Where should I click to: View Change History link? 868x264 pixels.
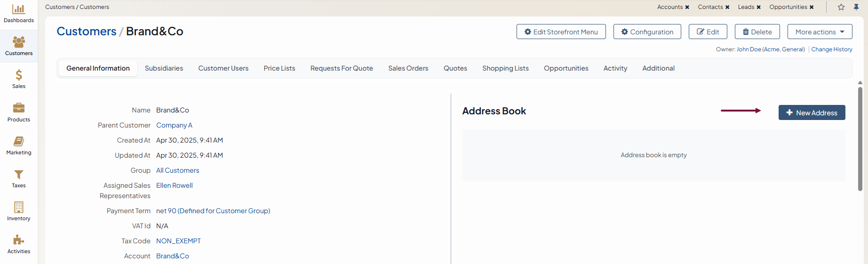[831, 49]
